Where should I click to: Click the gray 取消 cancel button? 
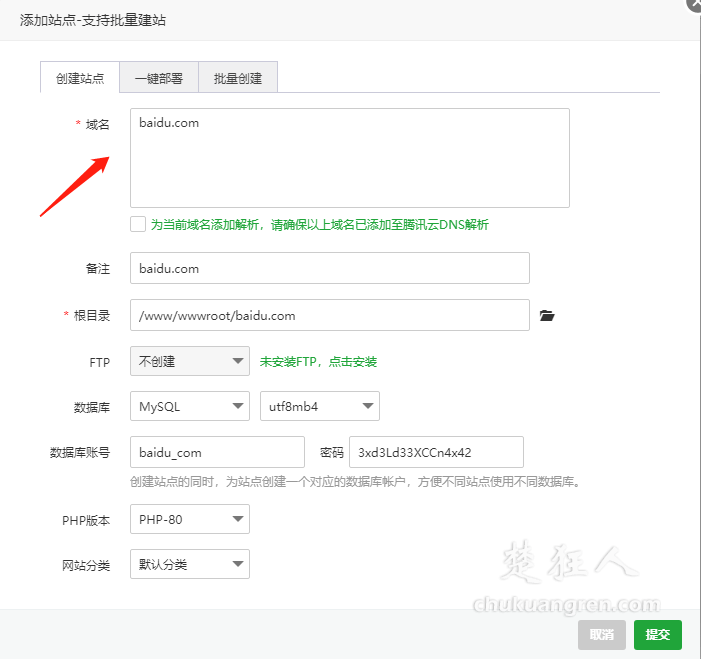coord(602,634)
